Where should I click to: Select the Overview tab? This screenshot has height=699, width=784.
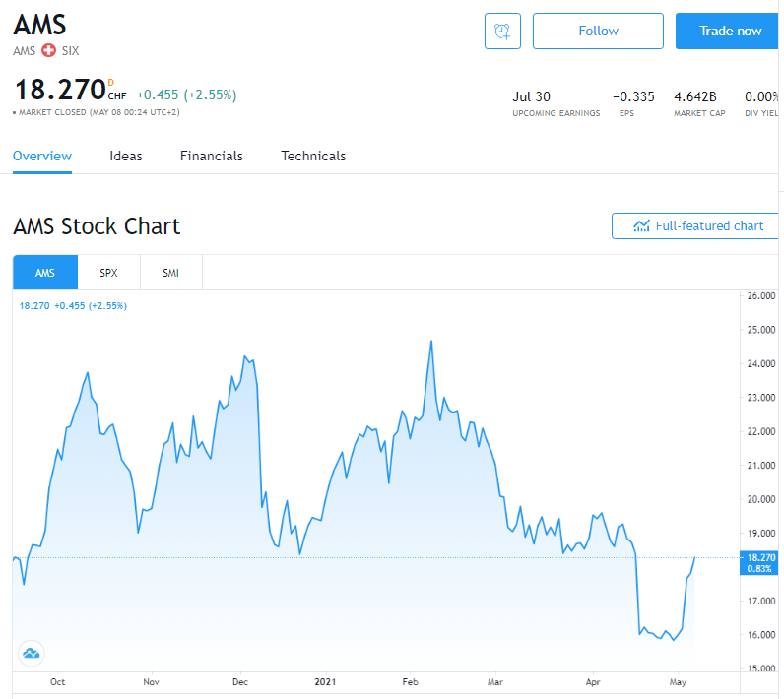(x=42, y=156)
